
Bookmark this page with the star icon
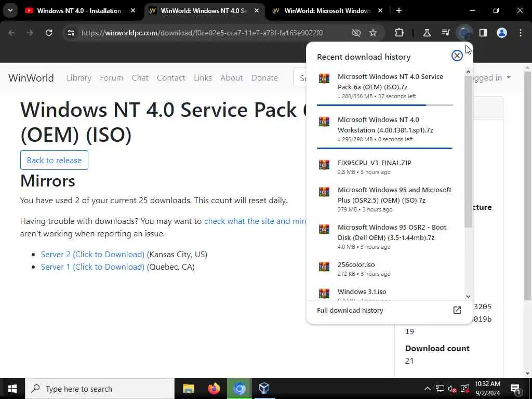(373, 33)
